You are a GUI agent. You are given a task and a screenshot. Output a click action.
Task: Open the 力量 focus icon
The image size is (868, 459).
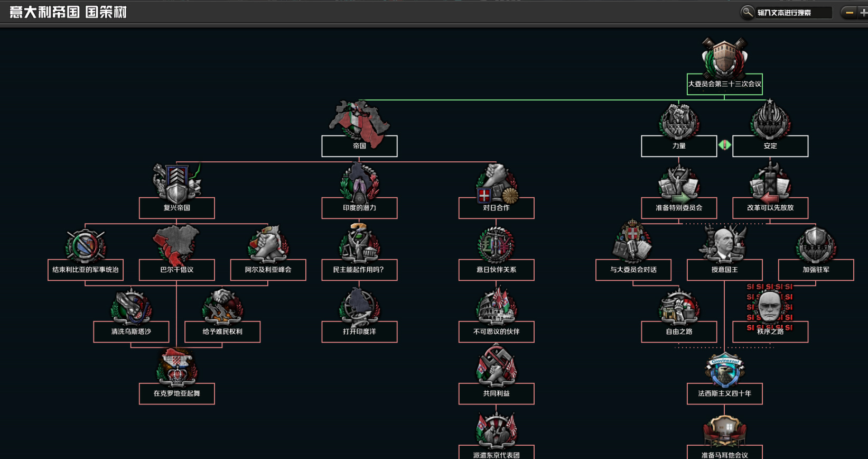click(x=679, y=121)
